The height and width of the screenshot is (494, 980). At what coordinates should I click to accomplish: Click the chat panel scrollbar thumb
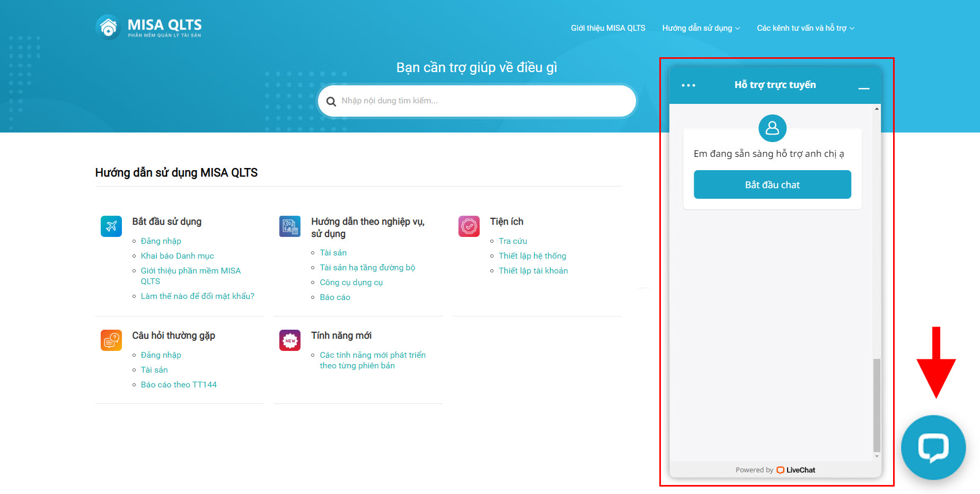pyautogui.click(x=877, y=405)
